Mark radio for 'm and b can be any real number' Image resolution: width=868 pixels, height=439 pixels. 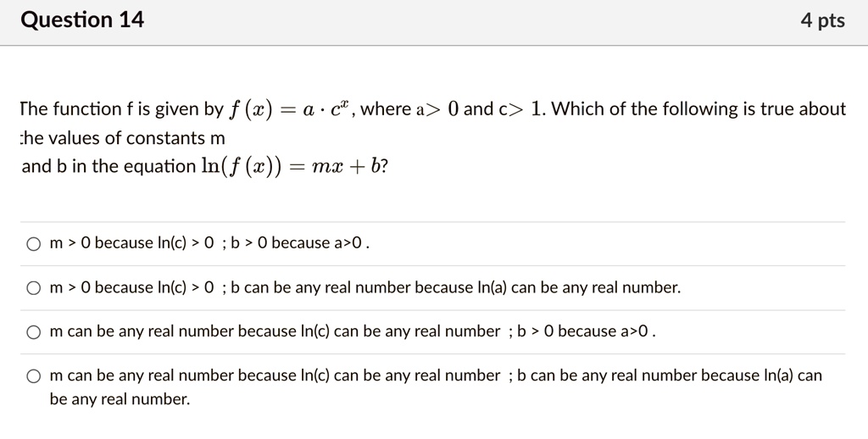[33, 376]
